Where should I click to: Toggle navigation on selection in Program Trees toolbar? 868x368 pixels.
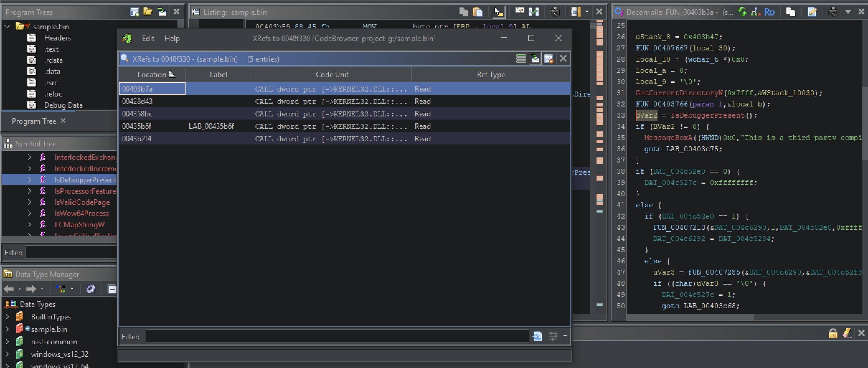click(162, 12)
